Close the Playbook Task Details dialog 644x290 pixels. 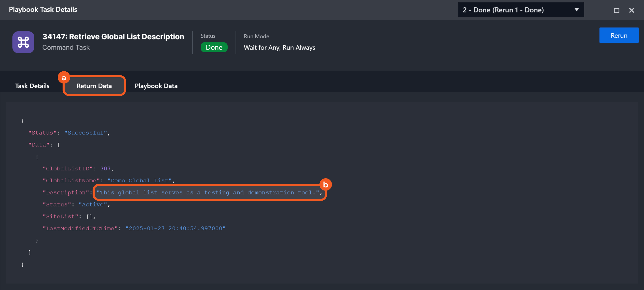tap(632, 10)
